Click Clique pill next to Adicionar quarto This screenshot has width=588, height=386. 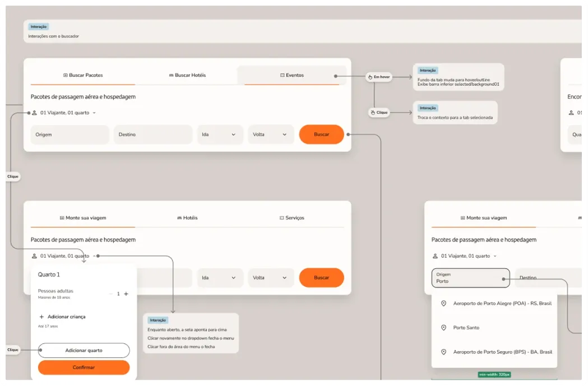click(13, 350)
